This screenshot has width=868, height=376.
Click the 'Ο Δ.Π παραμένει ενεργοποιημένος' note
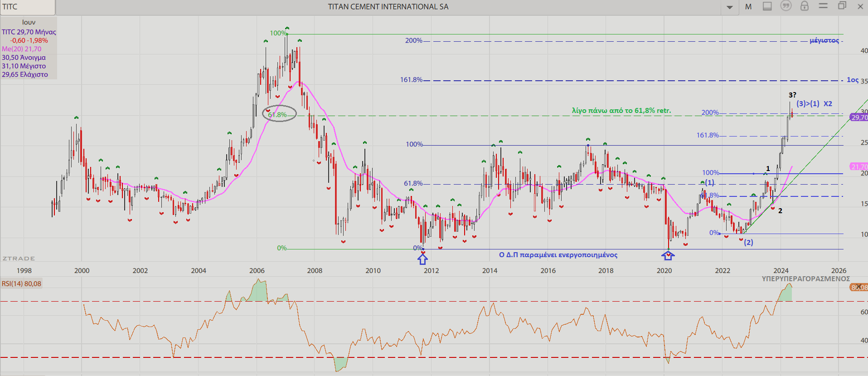tap(558, 254)
